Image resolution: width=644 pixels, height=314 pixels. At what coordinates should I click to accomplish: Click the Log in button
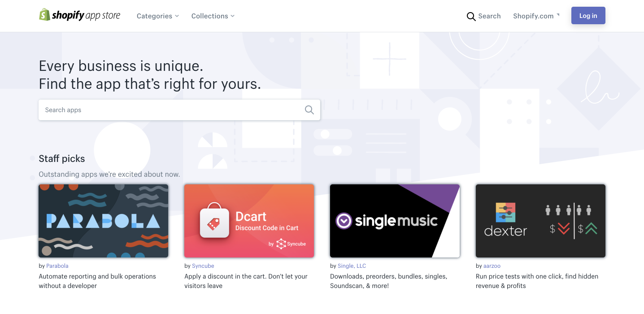[x=588, y=16]
